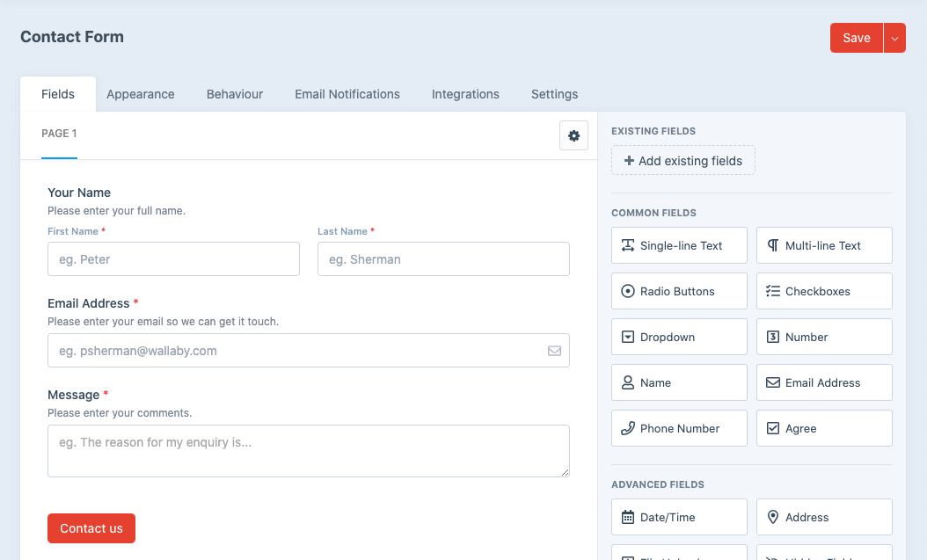Switch to the Appearance tab
Screen dimensions: 927x560
pos(141,94)
